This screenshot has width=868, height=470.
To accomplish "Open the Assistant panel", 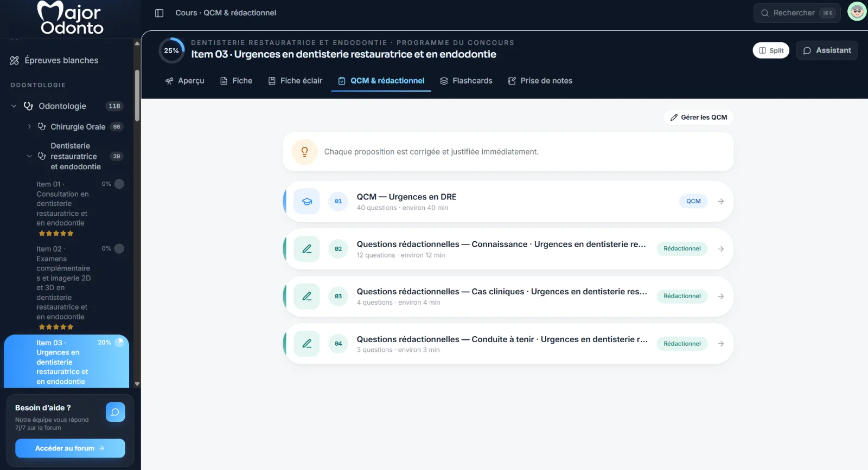I will click(x=827, y=50).
